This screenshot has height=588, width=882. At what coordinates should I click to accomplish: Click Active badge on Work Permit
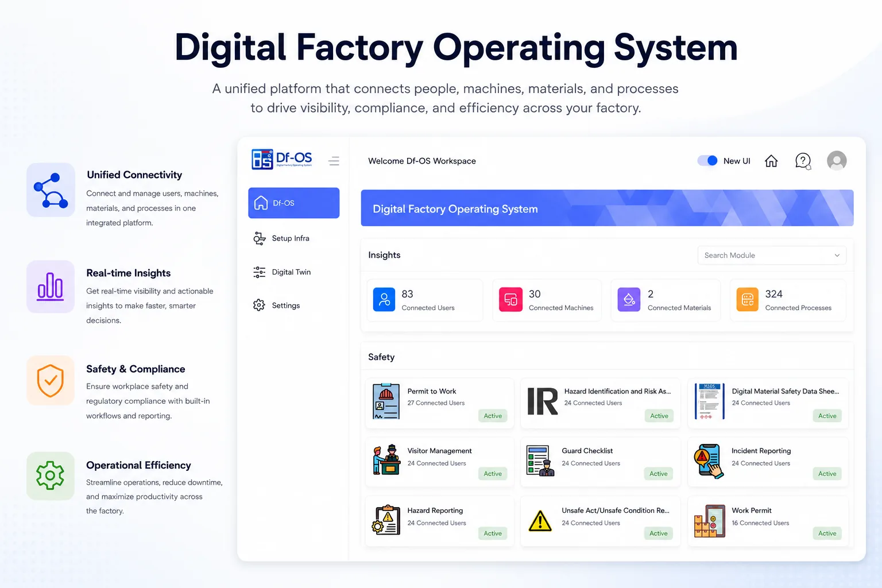[827, 533]
